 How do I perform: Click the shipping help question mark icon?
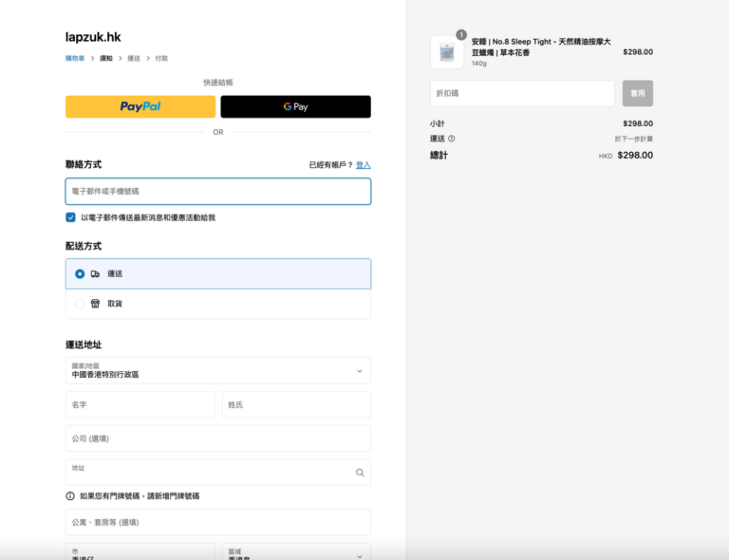click(452, 139)
